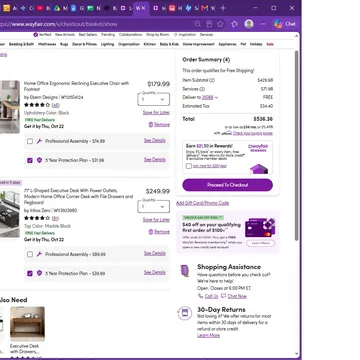
Task: Switch to the Gmail browser tab
Action: (205, 8)
